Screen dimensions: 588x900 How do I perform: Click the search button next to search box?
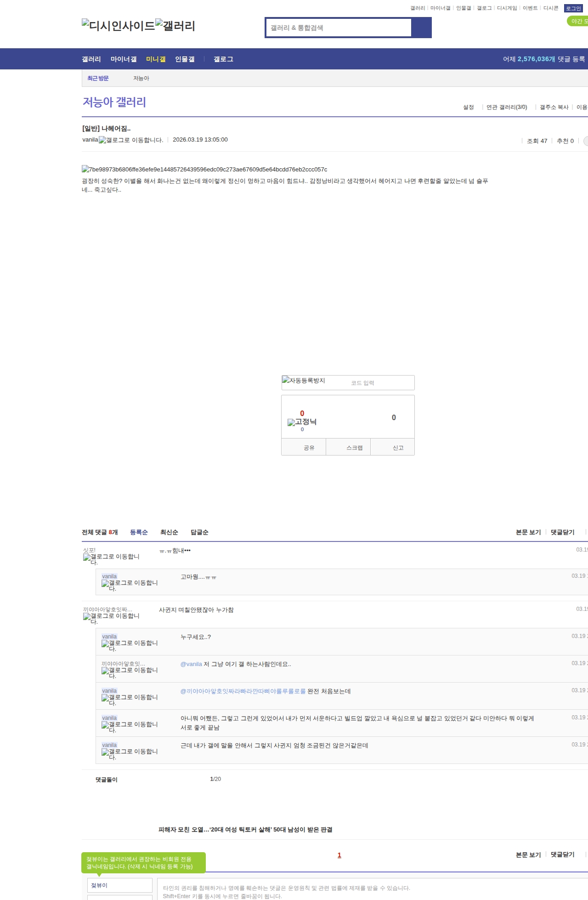pyautogui.click(x=421, y=28)
